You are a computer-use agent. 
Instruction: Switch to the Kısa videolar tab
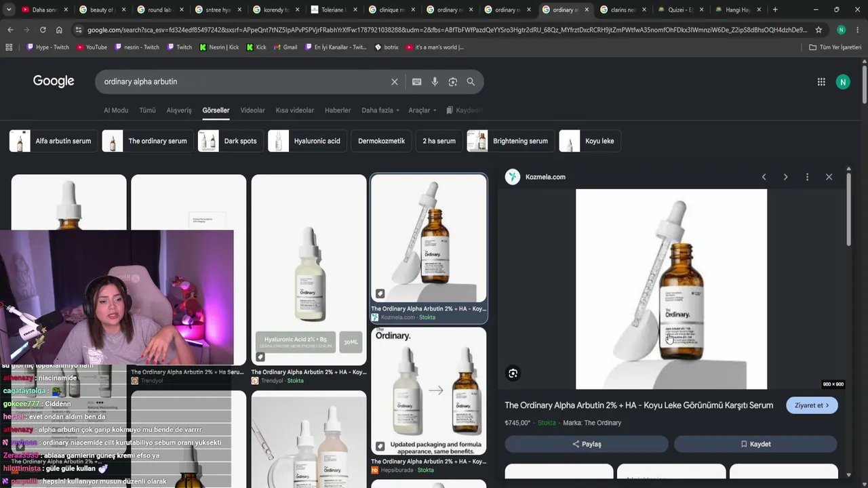tap(295, 110)
